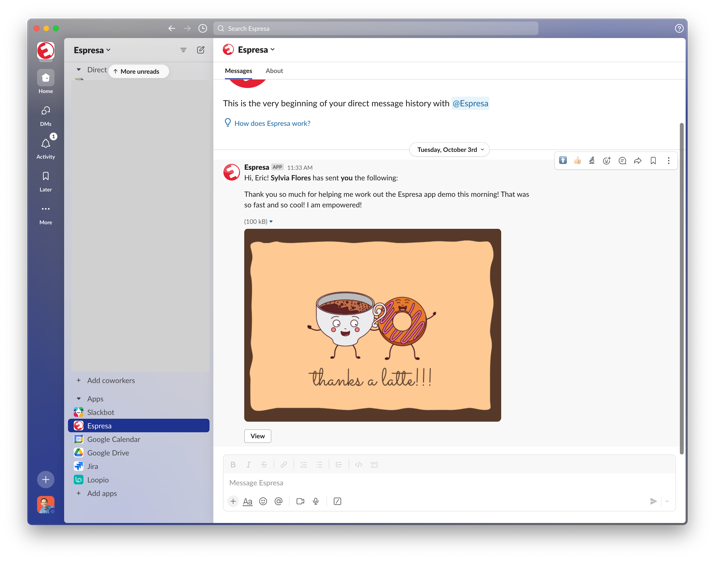
Task: Open the Activity bell in sidebar
Action: (46, 144)
